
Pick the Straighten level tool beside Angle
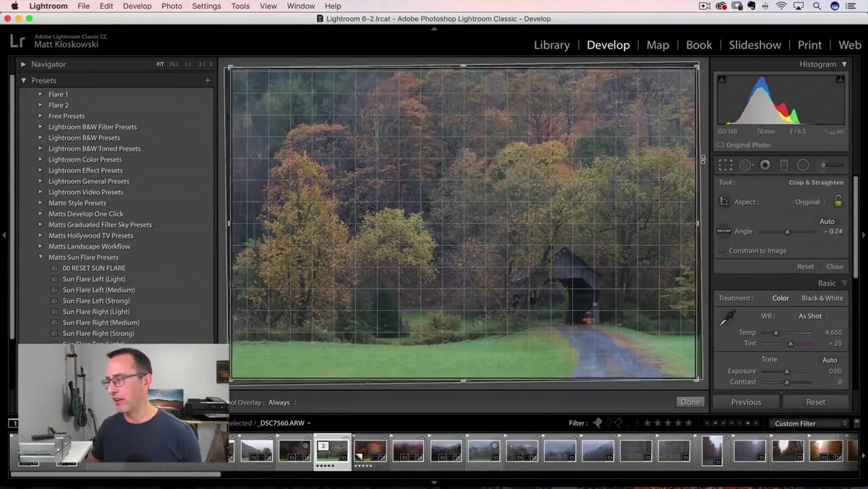pos(723,231)
